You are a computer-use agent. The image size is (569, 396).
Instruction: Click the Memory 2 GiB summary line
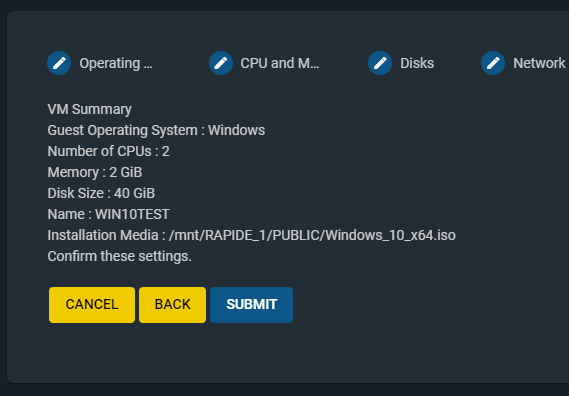coord(95,172)
